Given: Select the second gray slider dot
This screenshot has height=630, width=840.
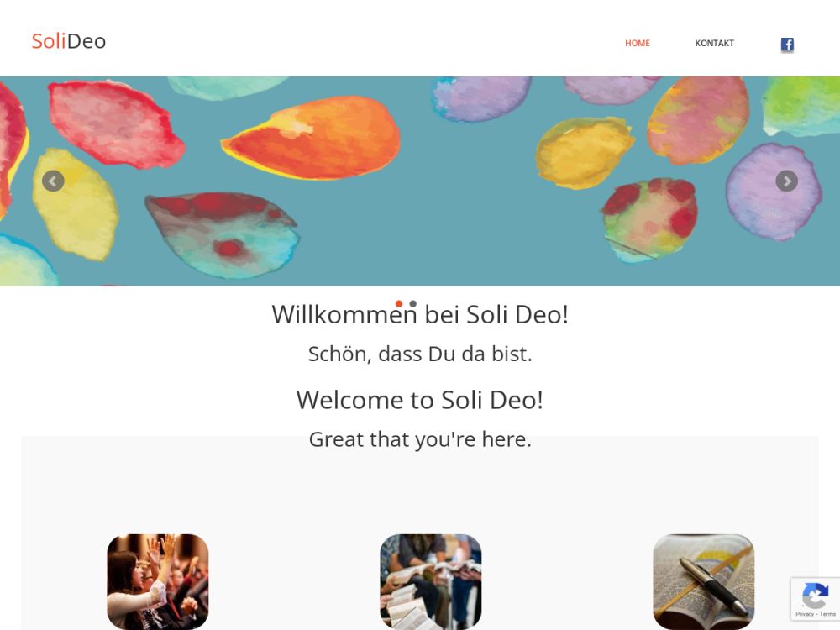Looking at the screenshot, I should pos(413,304).
